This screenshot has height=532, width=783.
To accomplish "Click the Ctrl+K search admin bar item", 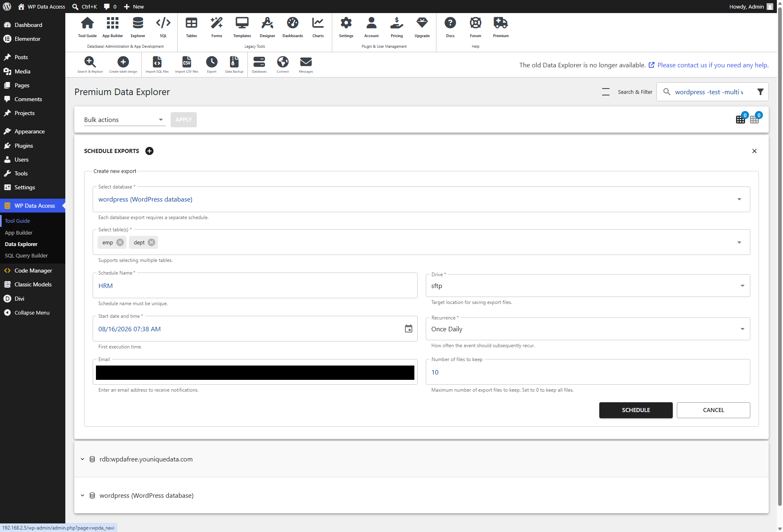I will click(85, 7).
